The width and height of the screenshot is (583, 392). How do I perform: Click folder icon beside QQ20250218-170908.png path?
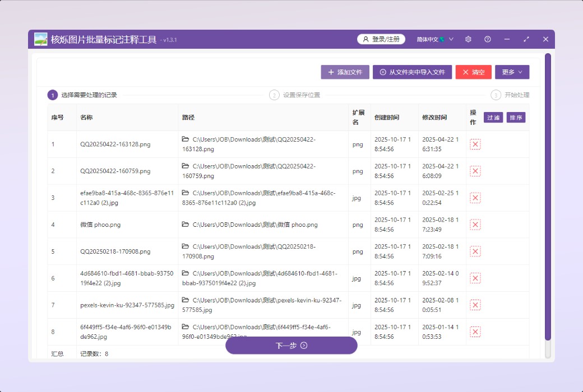click(x=186, y=247)
